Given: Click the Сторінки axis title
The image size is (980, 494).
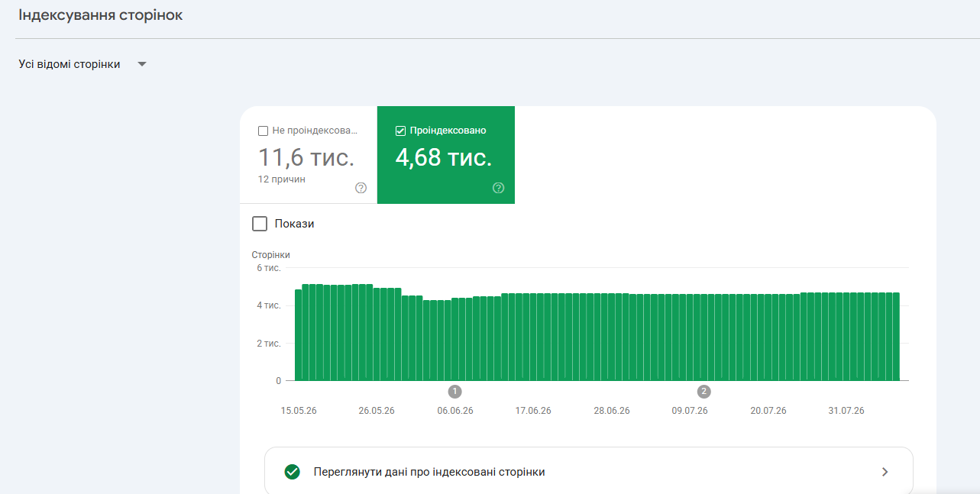Looking at the screenshot, I should click(271, 255).
